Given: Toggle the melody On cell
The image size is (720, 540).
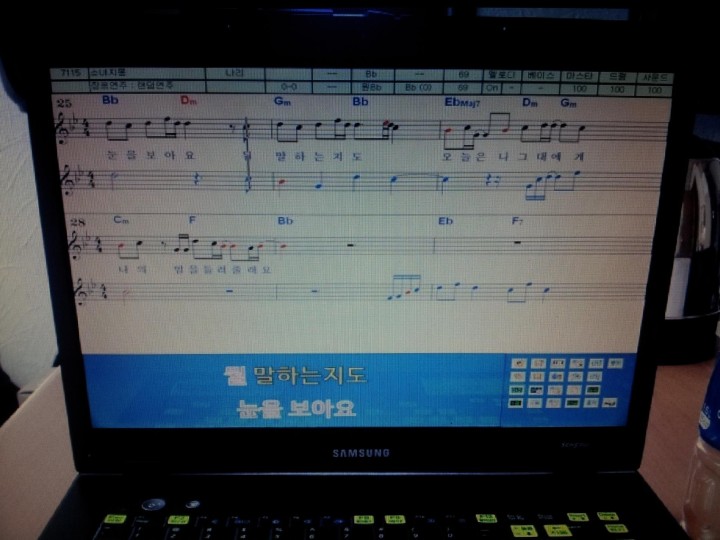Looking at the screenshot, I should coord(492,88).
